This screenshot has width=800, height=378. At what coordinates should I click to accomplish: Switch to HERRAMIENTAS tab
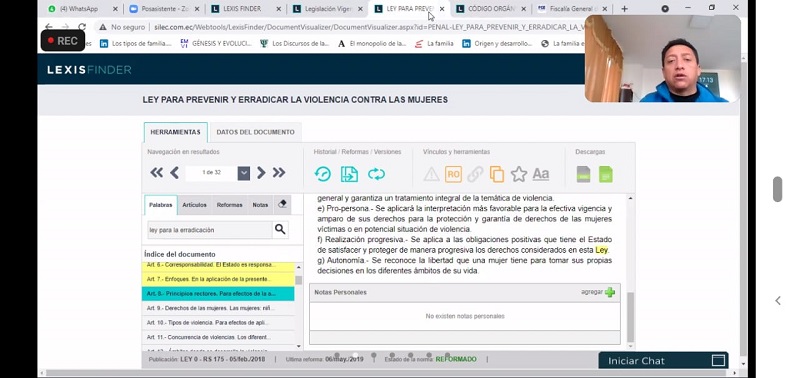176,132
